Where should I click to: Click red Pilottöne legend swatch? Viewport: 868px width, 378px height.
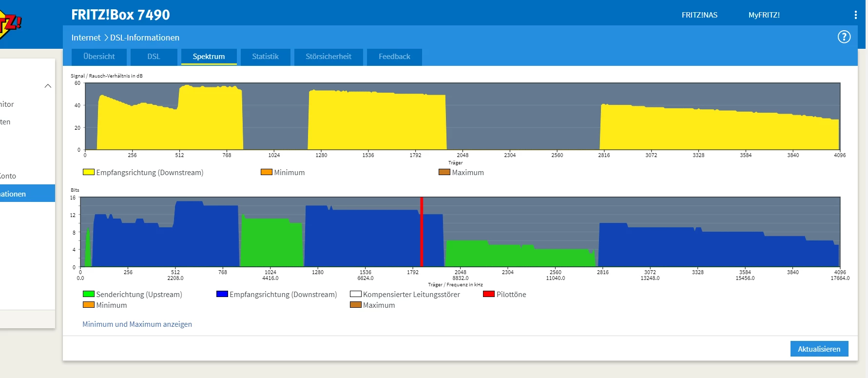pyautogui.click(x=489, y=294)
